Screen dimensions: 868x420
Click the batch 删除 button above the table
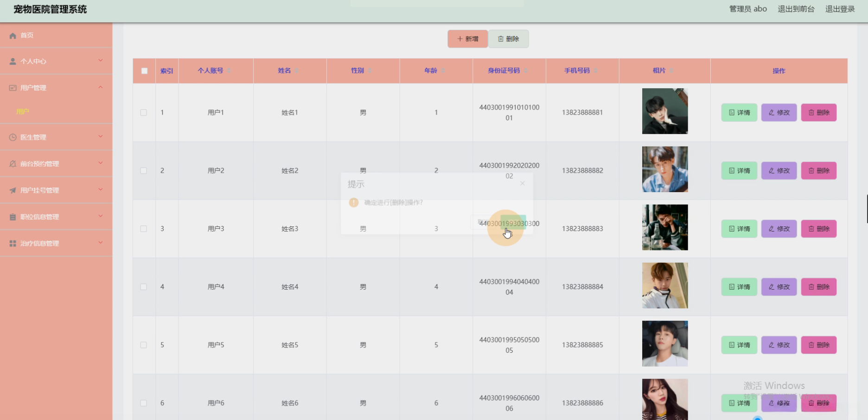point(509,39)
